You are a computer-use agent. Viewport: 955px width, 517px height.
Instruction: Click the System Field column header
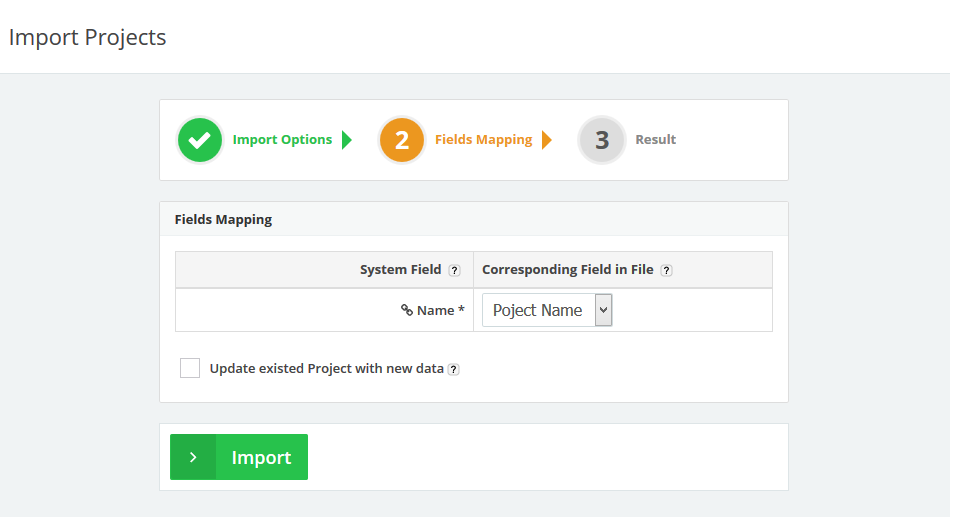(x=400, y=270)
